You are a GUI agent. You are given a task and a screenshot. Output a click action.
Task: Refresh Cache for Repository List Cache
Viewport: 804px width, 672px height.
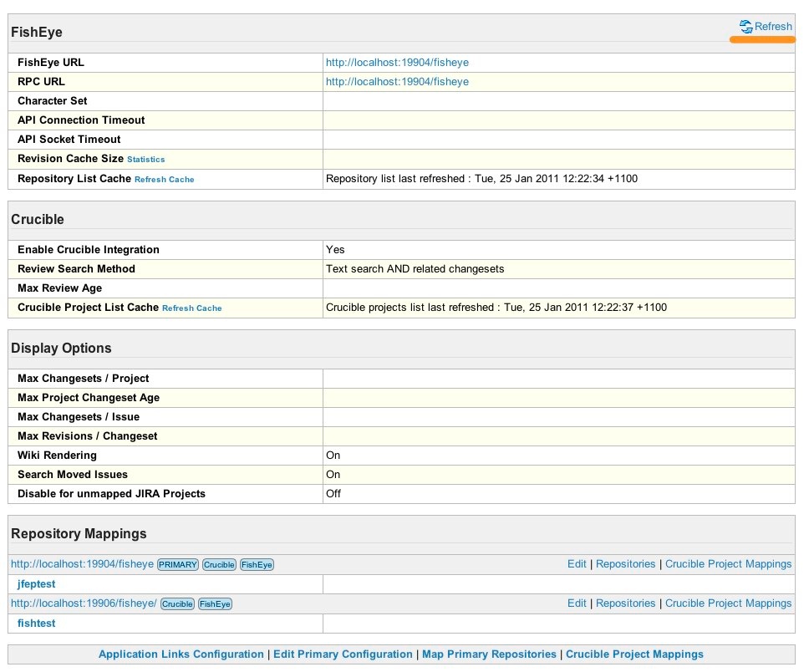[164, 180]
